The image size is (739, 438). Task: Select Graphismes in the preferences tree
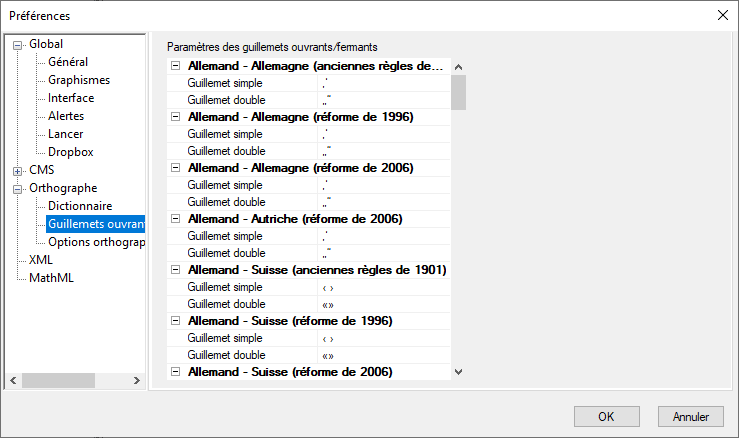pyautogui.click(x=78, y=80)
